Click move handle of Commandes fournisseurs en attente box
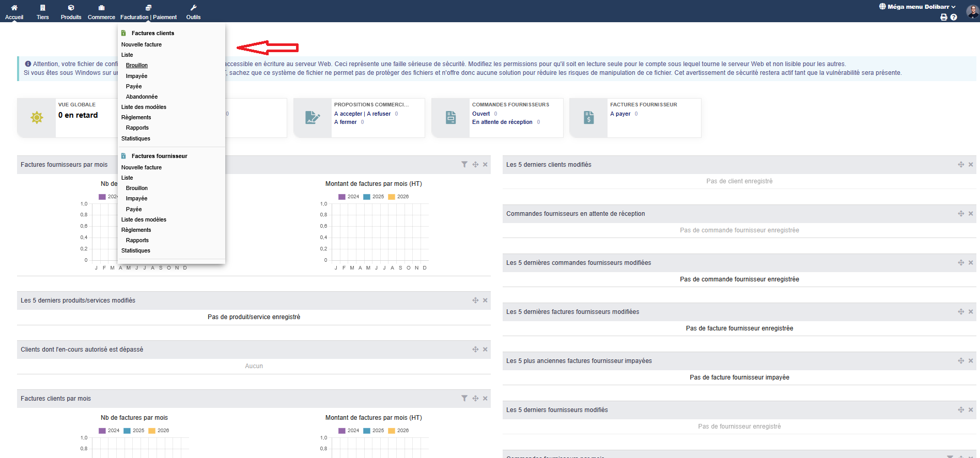Screen dimensions: 980x458 point(961,213)
